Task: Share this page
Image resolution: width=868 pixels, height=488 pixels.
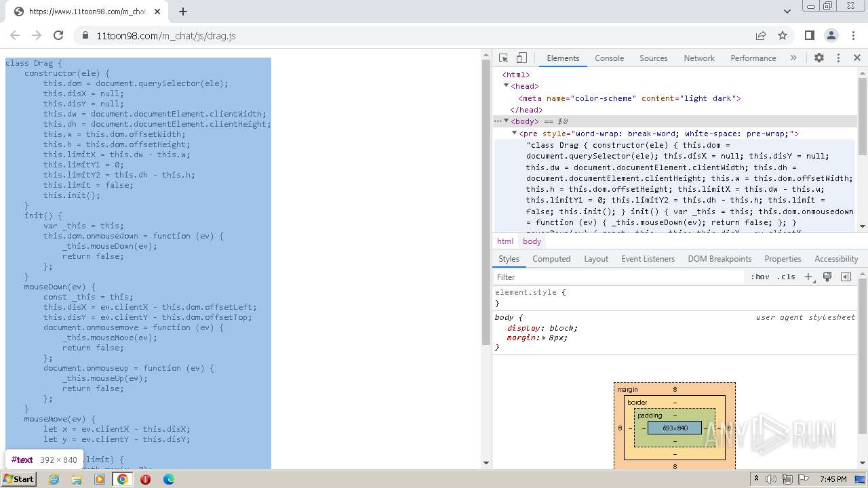Action: click(x=761, y=35)
